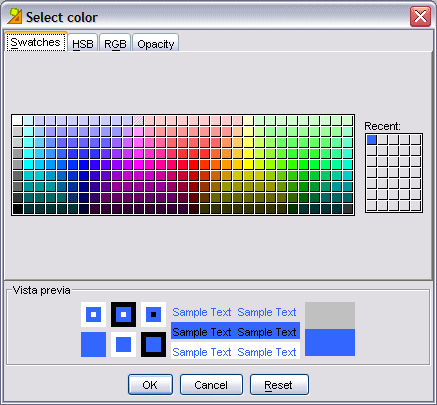This screenshot has width=437, height=405.
Task: Pick the blue swatch in the Recent grid
Action: 371,140
